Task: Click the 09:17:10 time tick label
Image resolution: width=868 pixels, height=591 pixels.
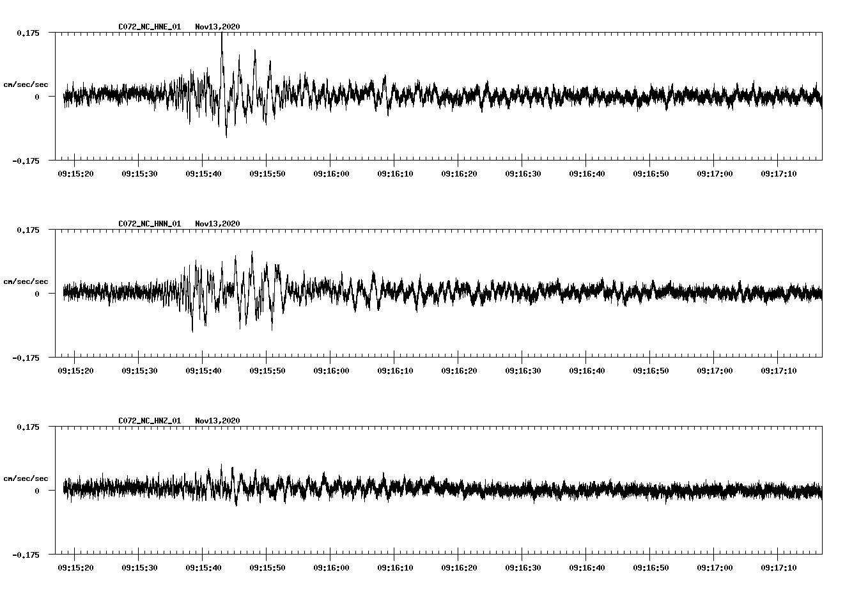Action: (x=779, y=173)
